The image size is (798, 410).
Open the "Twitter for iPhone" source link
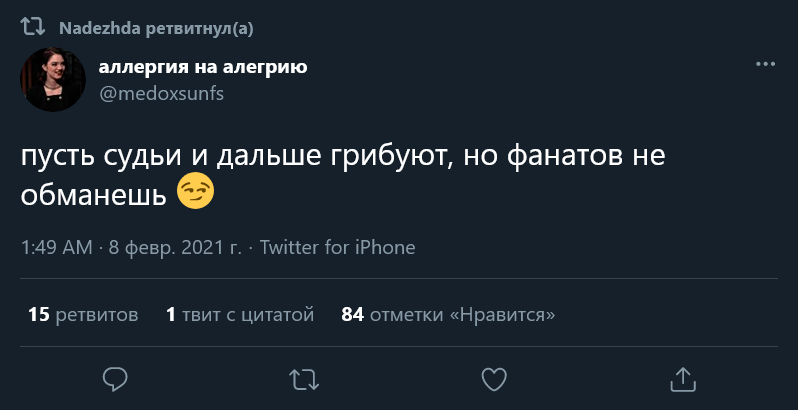tap(337, 248)
